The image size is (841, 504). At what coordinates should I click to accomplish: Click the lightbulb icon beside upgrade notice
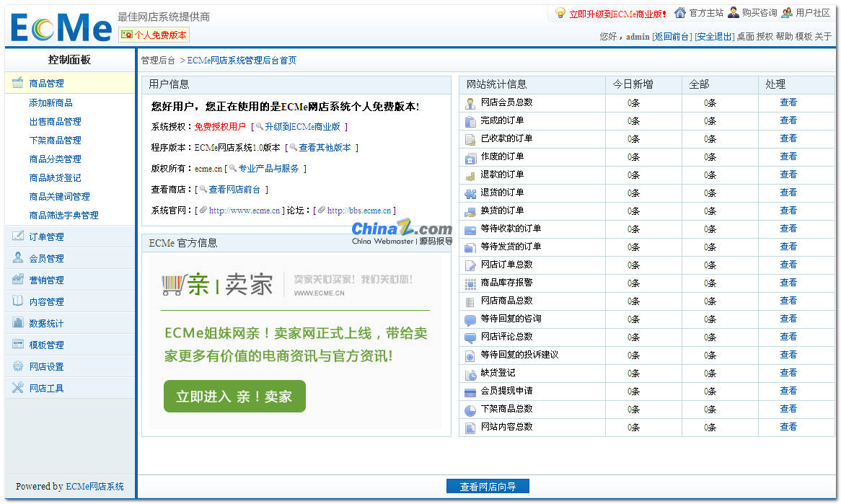point(560,13)
